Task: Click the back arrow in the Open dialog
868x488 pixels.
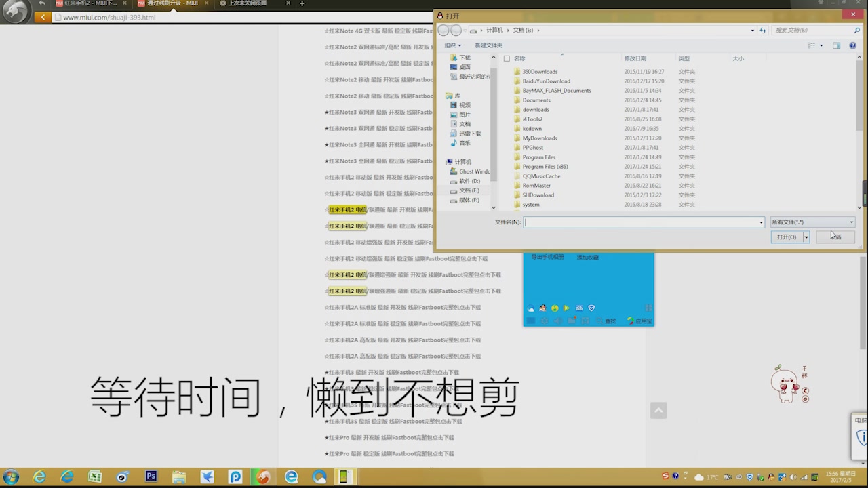Action: point(443,30)
